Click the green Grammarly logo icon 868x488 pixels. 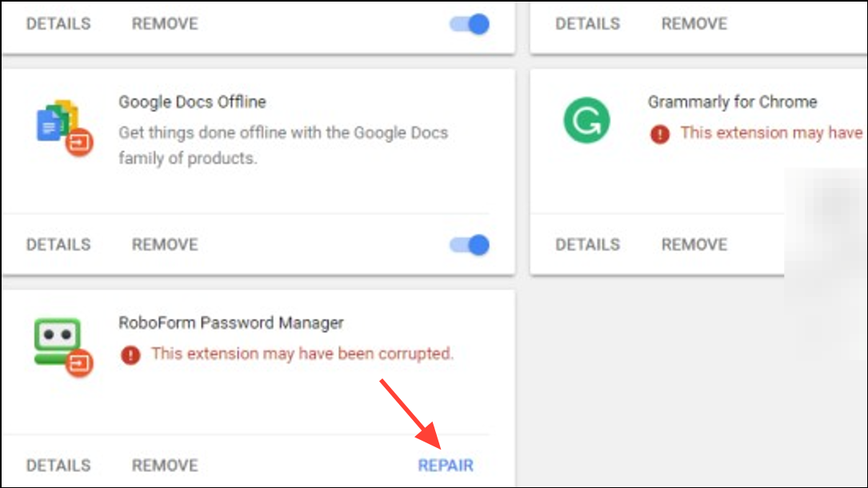pos(586,120)
